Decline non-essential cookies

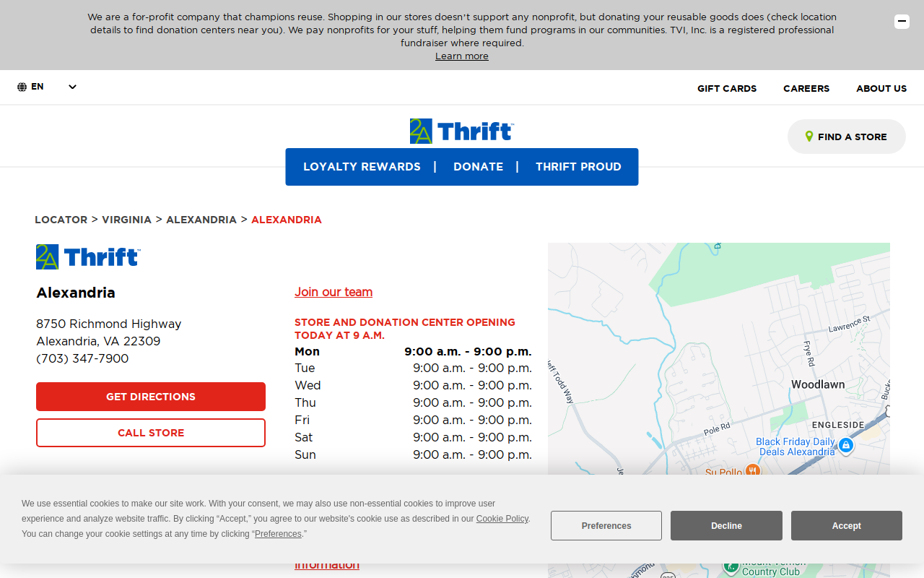pos(726,526)
